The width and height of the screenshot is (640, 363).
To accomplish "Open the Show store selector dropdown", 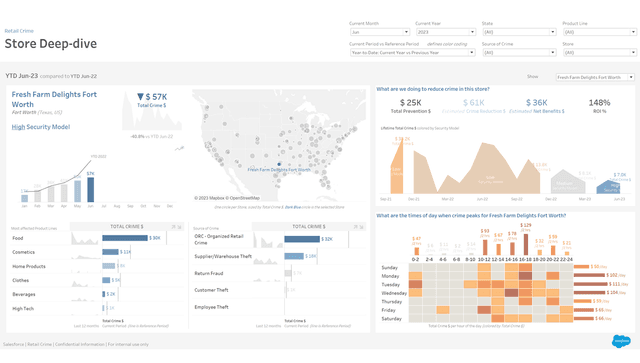I will pyautogui.click(x=595, y=77).
